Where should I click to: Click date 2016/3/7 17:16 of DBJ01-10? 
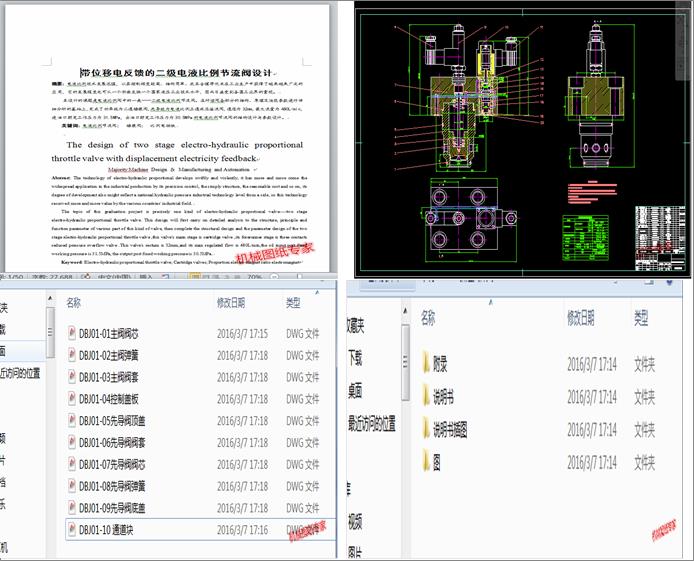click(x=242, y=530)
